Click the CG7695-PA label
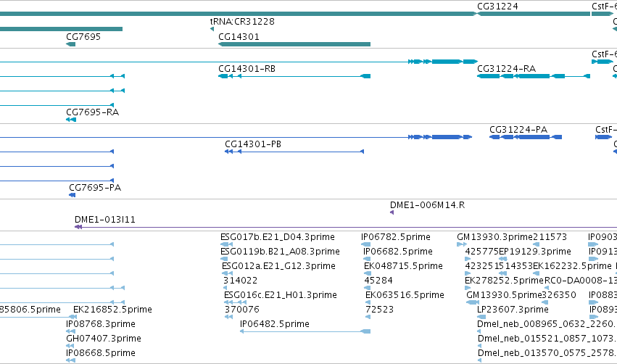The height and width of the screenshot is (364, 617). coord(95,188)
